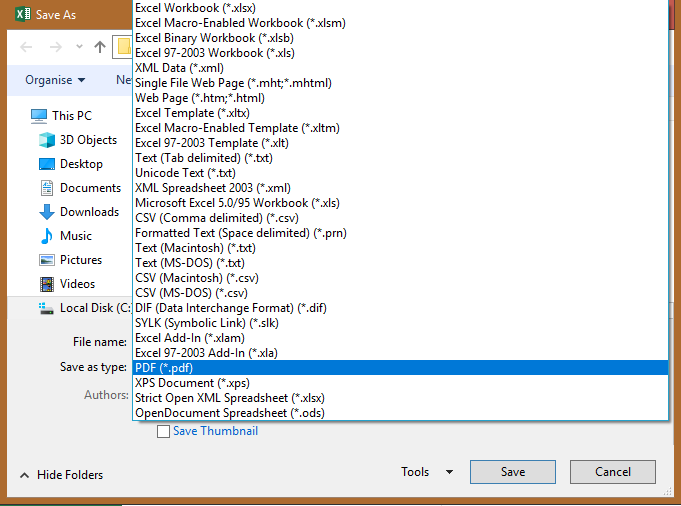The height and width of the screenshot is (506, 681).
Task: Navigate to the Desktop folder
Action: click(x=82, y=164)
